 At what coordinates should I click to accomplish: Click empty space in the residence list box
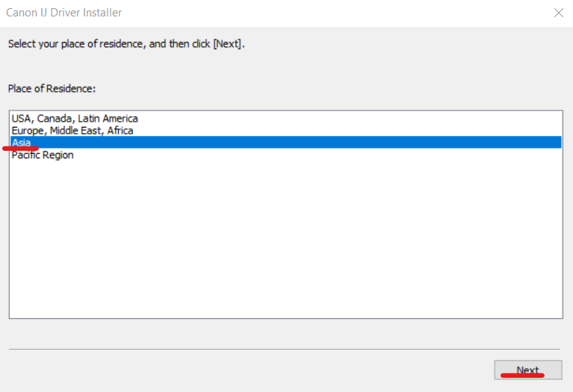coord(284,239)
